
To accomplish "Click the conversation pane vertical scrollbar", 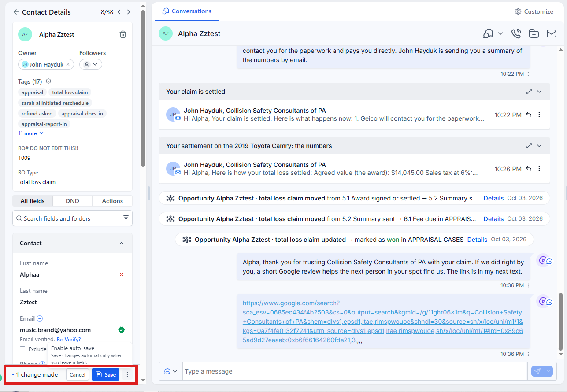I will 561,322.
